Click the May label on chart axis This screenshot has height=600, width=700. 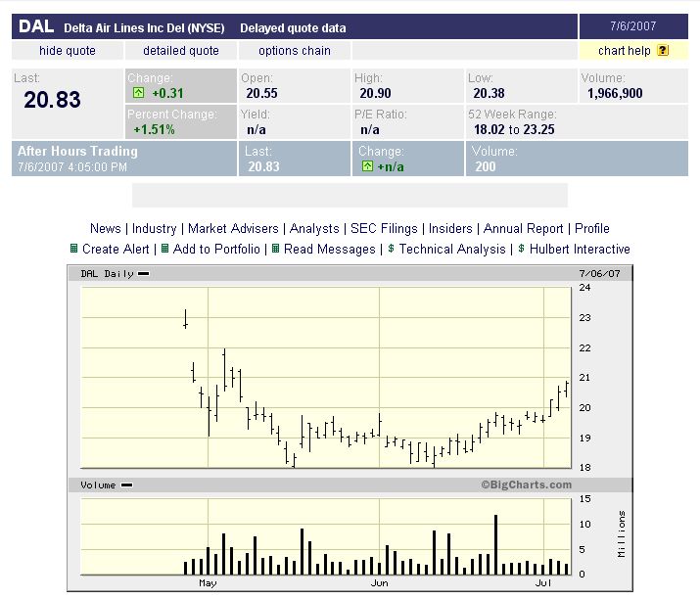click(x=208, y=583)
